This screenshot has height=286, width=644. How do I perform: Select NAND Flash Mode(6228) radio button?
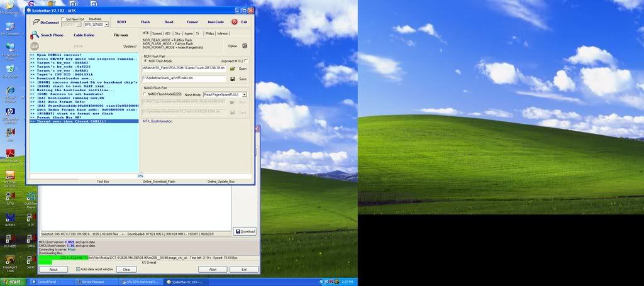click(145, 94)
